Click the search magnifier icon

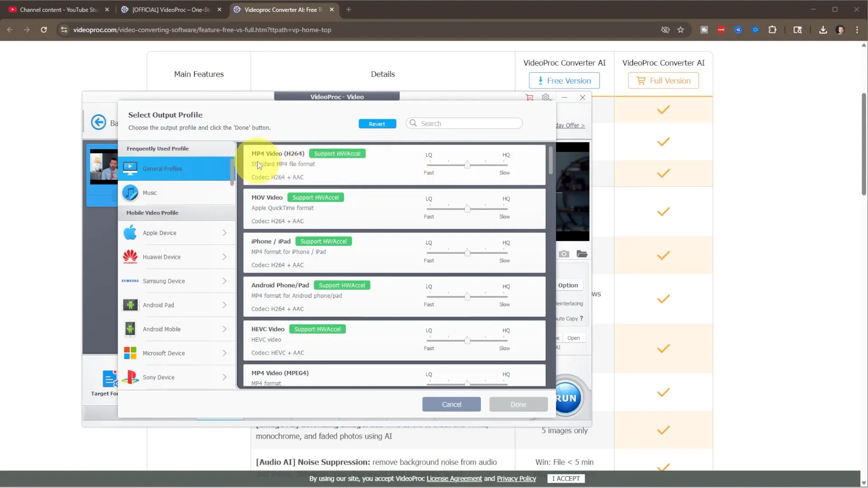click(x=413, y=123)
